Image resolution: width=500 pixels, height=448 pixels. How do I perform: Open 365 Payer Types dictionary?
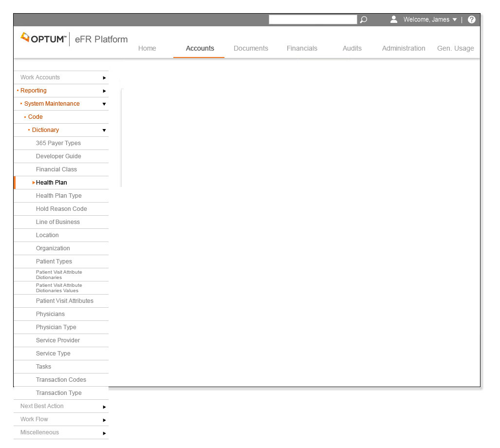[x=58, y=143]
